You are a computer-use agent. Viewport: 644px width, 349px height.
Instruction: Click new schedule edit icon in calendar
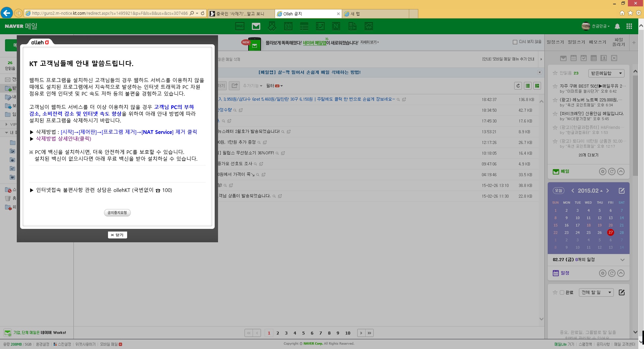click(x=622, y=191)
